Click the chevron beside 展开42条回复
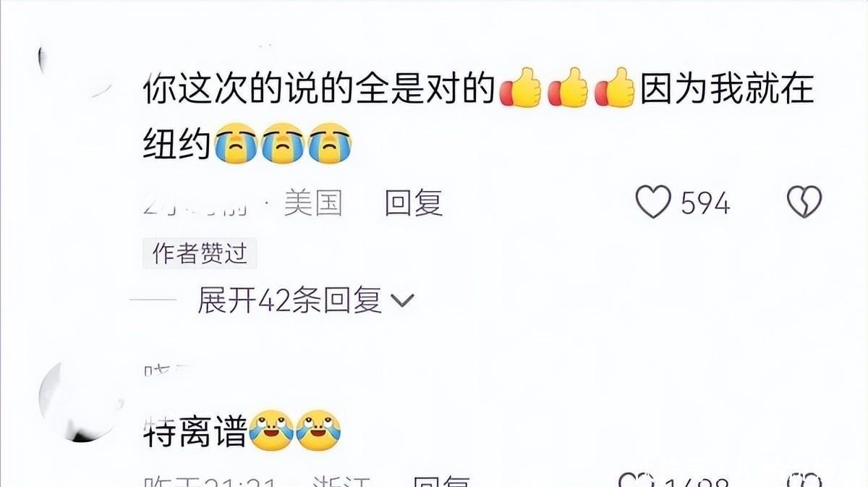The image size is (868, 487). tap(401, 300)
